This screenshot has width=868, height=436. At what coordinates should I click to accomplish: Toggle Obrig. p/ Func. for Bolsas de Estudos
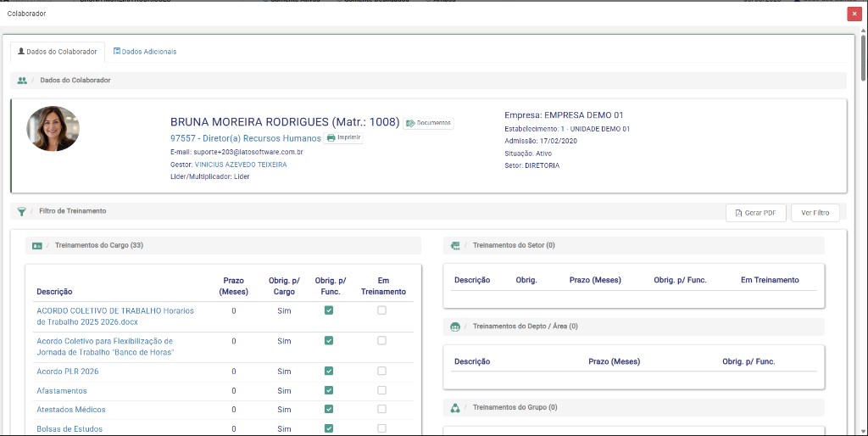[329, 428]
